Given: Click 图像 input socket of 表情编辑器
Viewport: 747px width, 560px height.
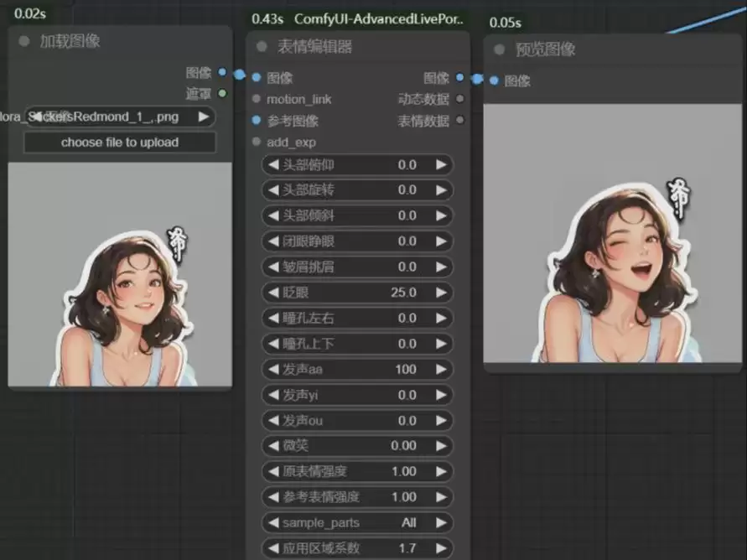Looking at the screenshot, I should (257, 77).
